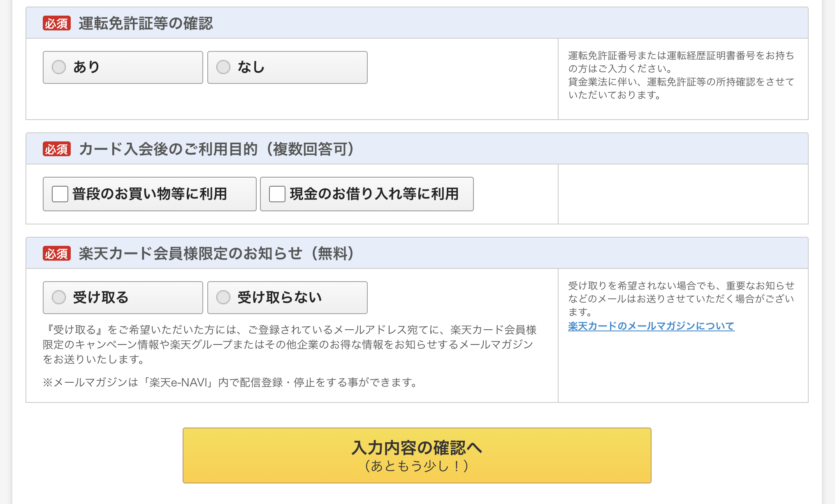The image size is (835, 504).
Task: Open 楽天カードのメールマガジンについて link
Action: point(651,326)
